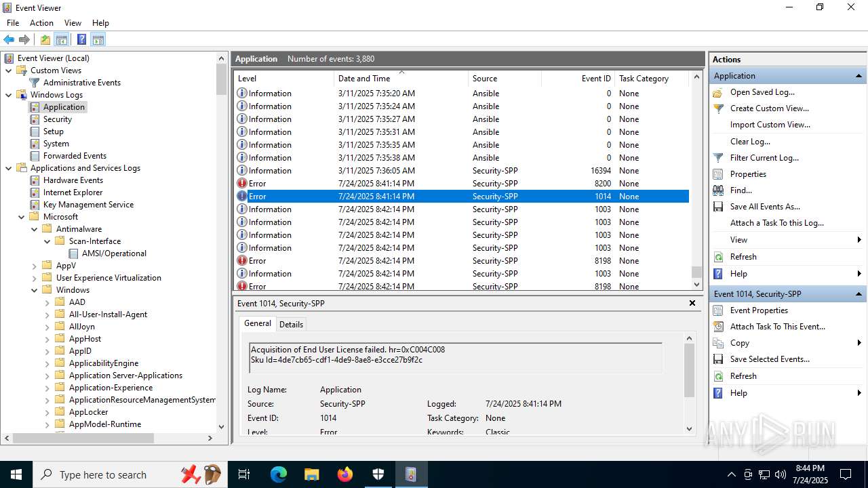The image size is (868, 488).
Task: Click the event description text box
Action: pyautogui.click(x=456, y=358)
